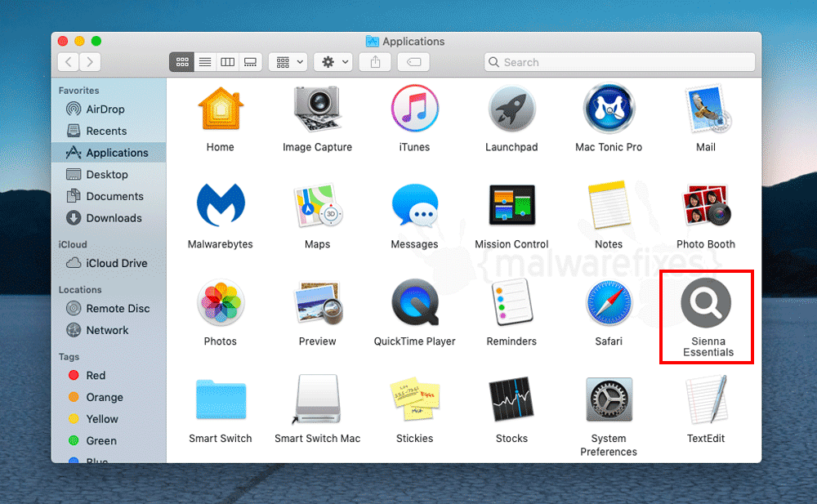This screenshot has height=504, width=817.
Task: Open the Maps app icon
Action: pos(317,205)
